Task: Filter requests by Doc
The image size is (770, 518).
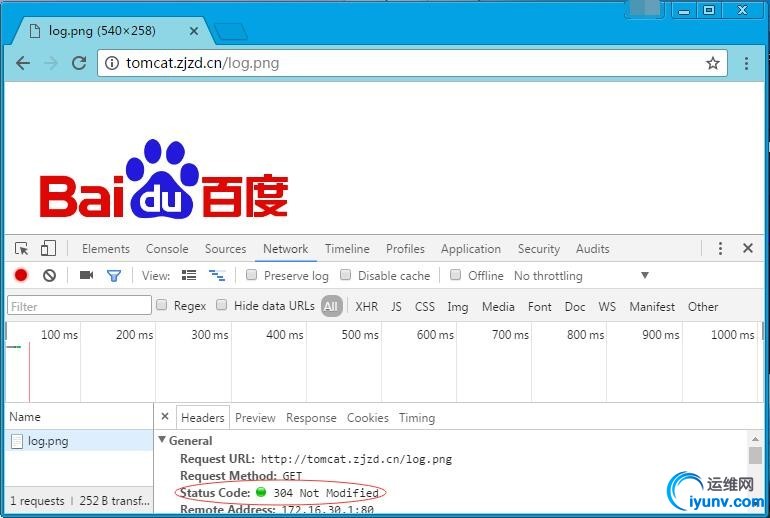Action: (575, 306)
